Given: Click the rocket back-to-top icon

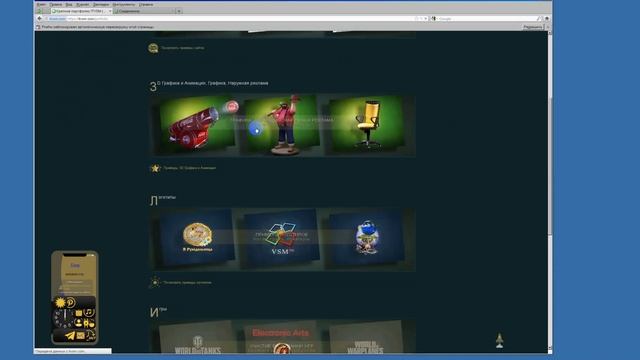Looking at the screenshot, I should [500, 341].
